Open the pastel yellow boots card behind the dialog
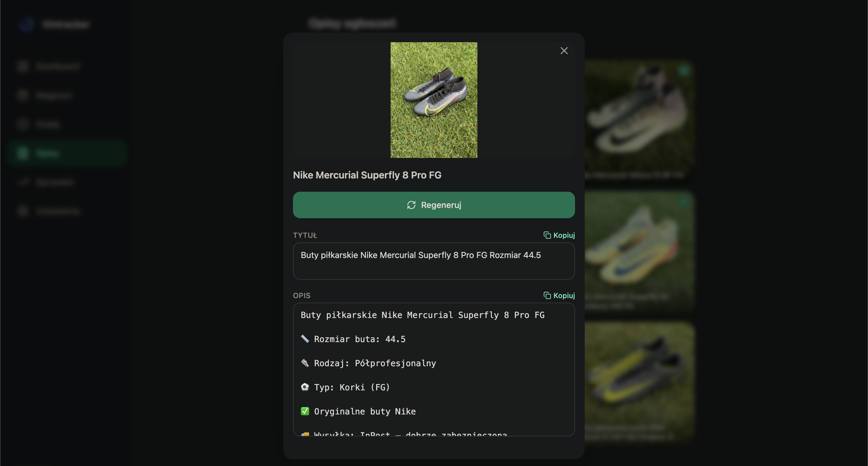The height and width of the screenshot is (466, 868). (x=639, y=252)
